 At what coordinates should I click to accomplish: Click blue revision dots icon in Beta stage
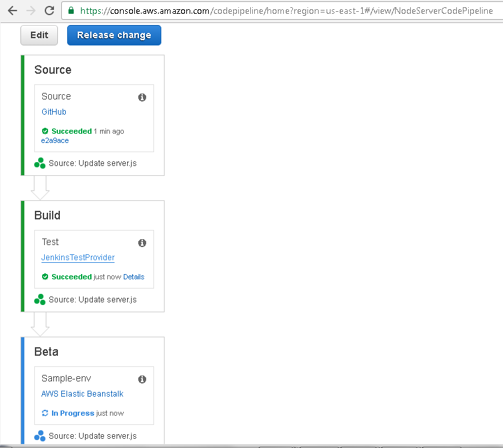pos(40,435)
